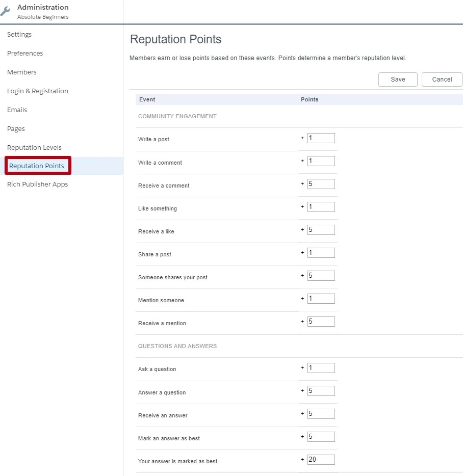Click the Ask a question points field
This screenshot has height=476, width=463.
[x=321, y=367]
